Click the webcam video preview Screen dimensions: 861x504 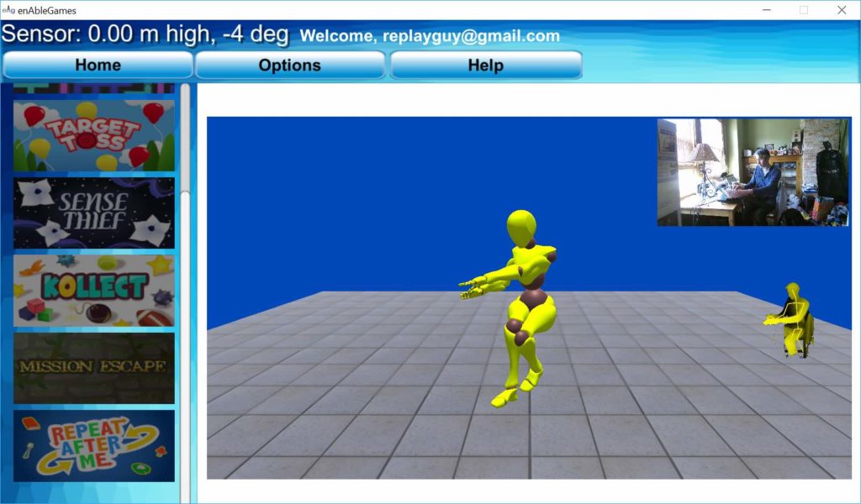point(754,172)
